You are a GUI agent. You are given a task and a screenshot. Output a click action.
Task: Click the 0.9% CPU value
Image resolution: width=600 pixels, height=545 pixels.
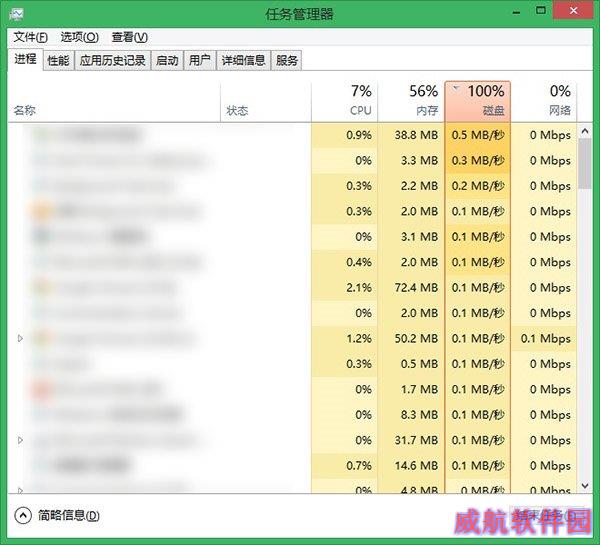point(359,135)
